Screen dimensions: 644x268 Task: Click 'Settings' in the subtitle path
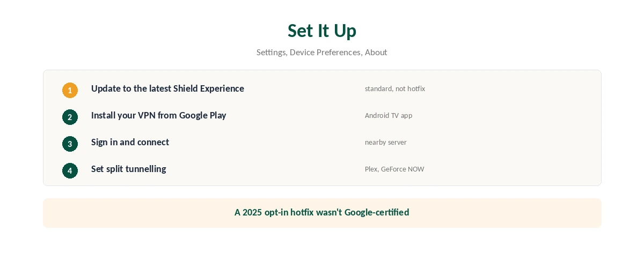[x=271, y=52]
